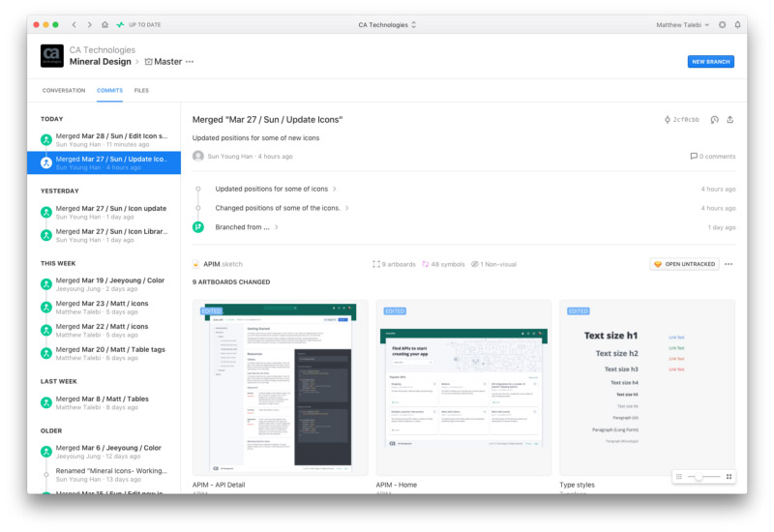This screenshot has width=774, height=532.
Task: Open the 0 comments icon
Action: 694,156
